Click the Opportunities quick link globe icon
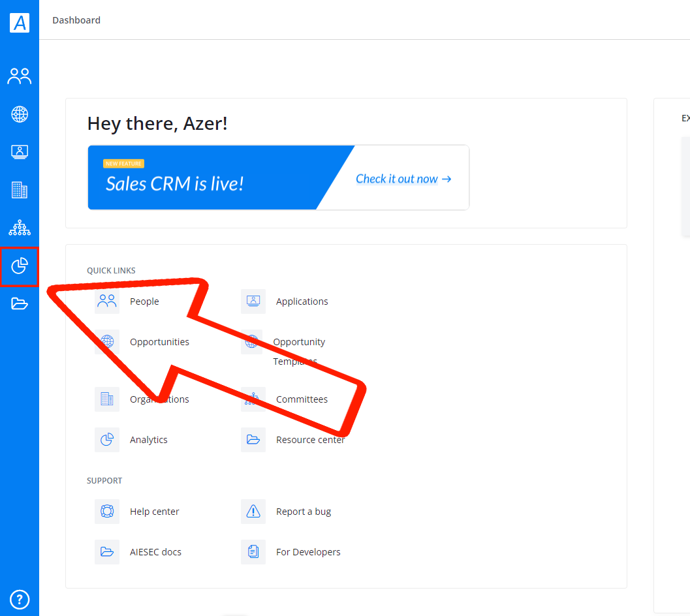The image size is (690, 616). [107, 342]
